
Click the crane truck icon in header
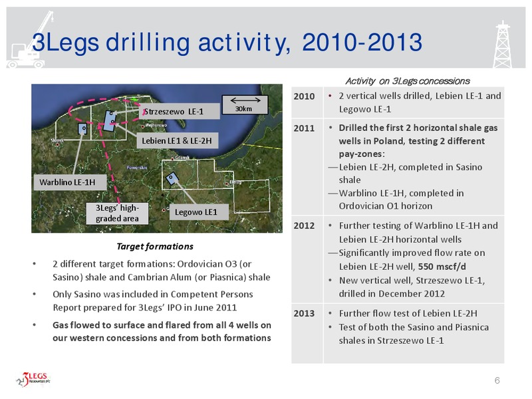point(29,39)
